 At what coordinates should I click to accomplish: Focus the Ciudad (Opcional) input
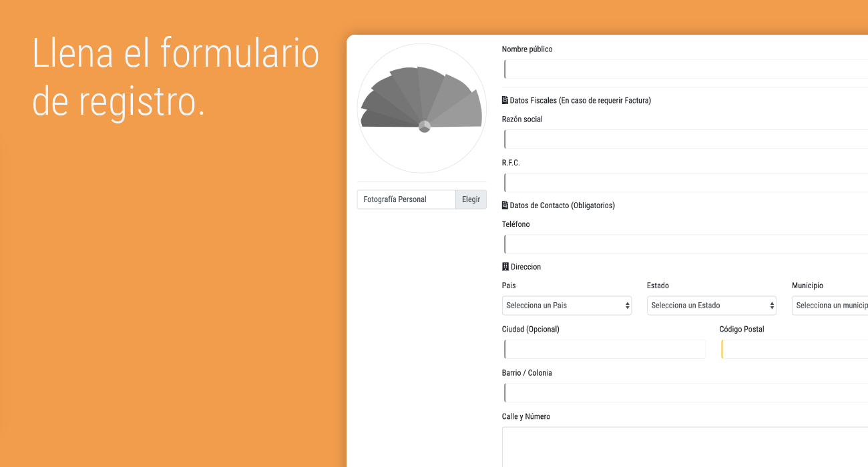pos(604,349)
